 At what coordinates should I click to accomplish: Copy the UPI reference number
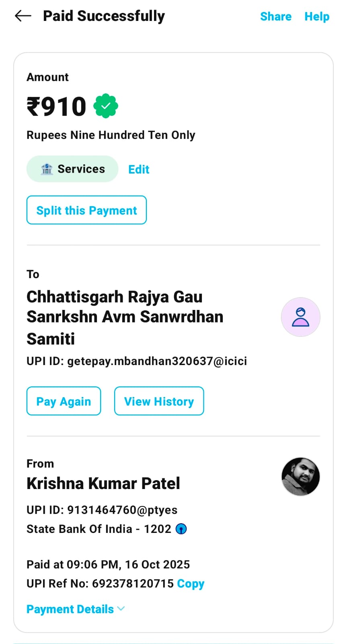[x=191, y=584]
